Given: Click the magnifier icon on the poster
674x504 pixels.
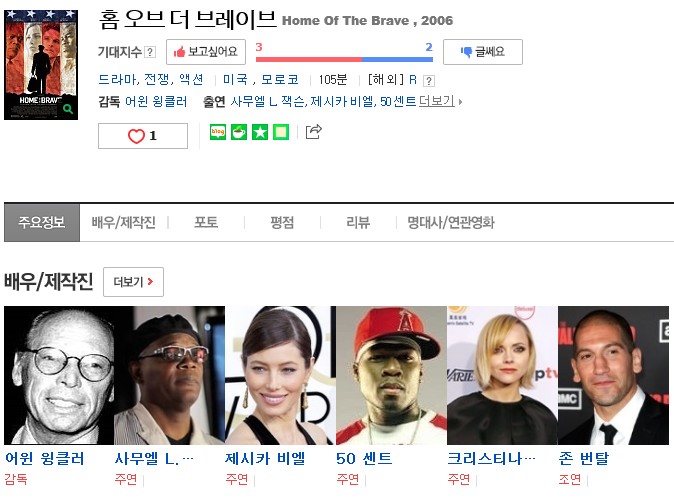Looking at the screenshot, I should (68, 109).
